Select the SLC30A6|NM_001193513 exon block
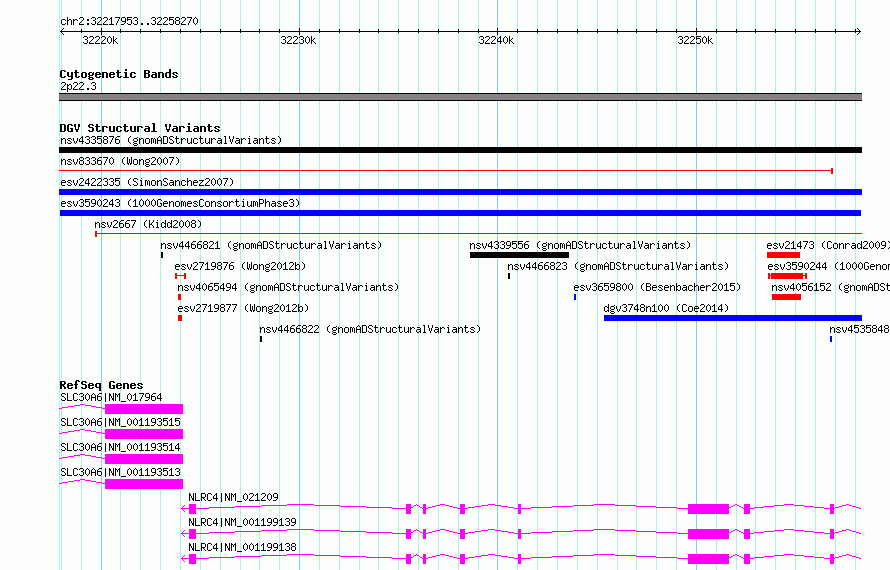 [x=144, y=484]
